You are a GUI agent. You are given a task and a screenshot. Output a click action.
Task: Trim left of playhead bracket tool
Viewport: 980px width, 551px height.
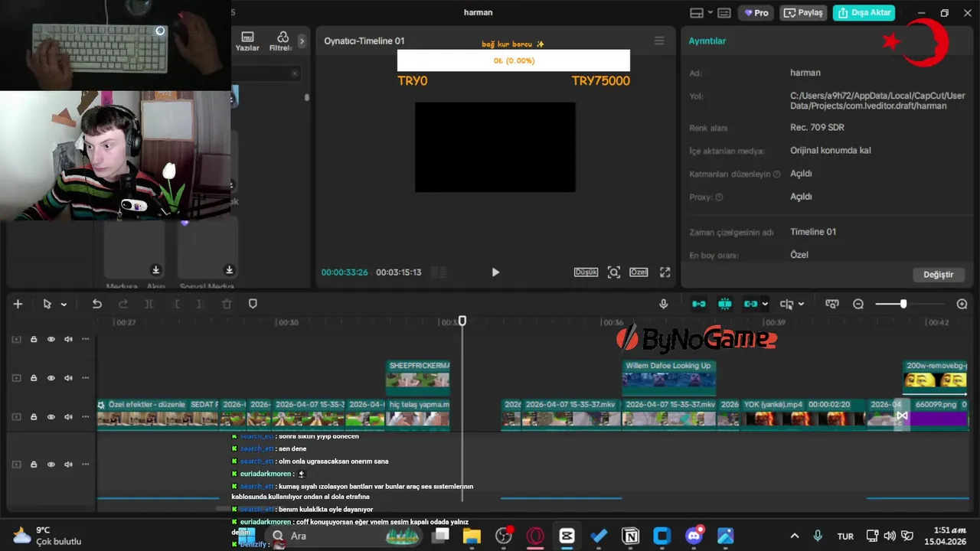(x=176, y=304)
